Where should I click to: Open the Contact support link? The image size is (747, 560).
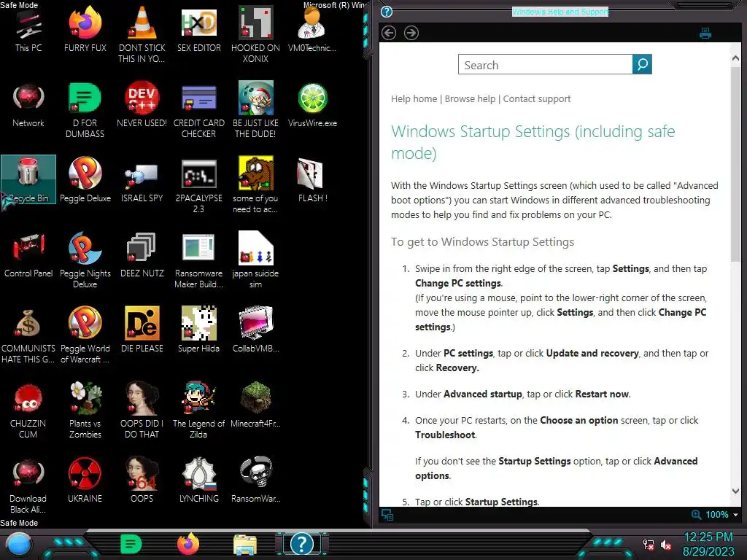pyautogui.click(x=536, y=99)
